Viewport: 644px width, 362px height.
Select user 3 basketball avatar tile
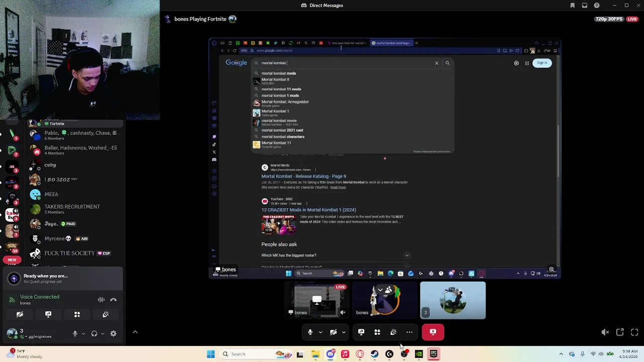click(x=453, y=300)
